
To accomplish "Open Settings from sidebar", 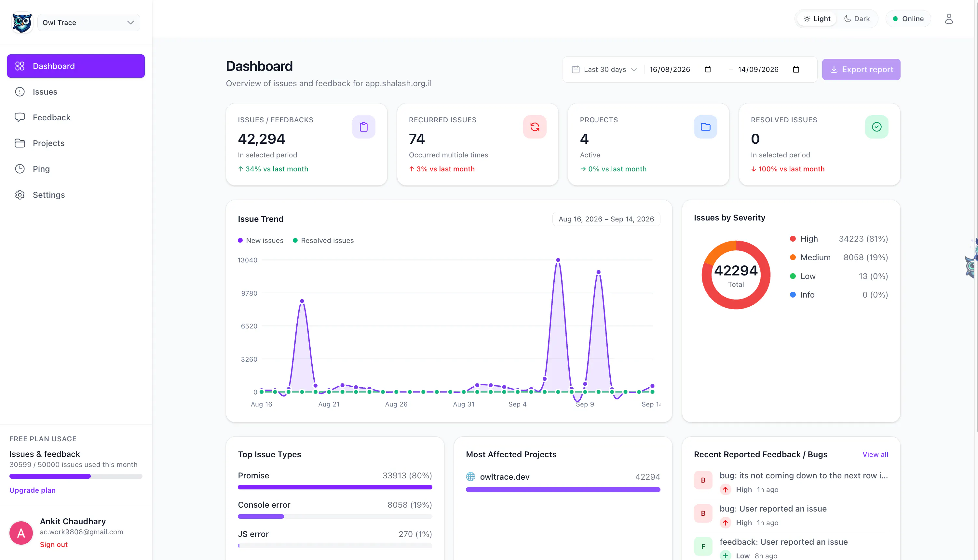I will point(76,194).
